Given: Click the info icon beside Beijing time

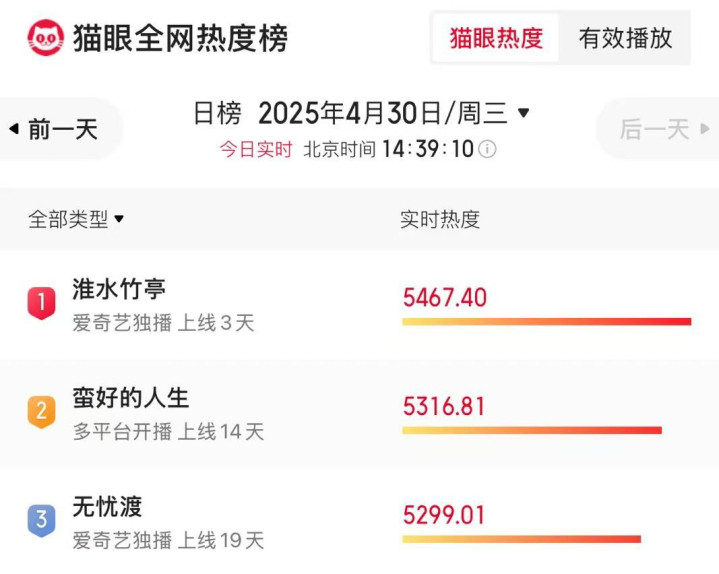Looking at the screenshot, I should 487,149.
